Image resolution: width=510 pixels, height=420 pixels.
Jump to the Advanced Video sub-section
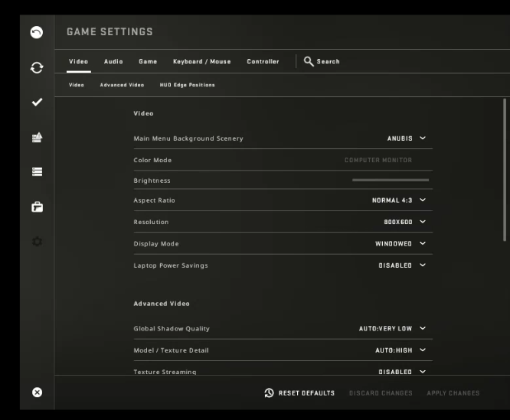click(122, 85)
